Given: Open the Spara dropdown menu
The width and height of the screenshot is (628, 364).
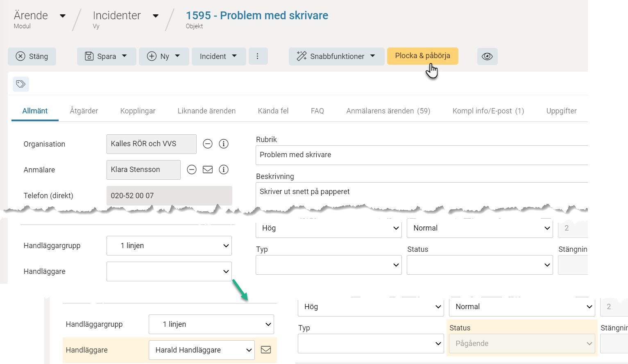Looking at the screenshot, I should pyautogui.click(x=107, y=57).
